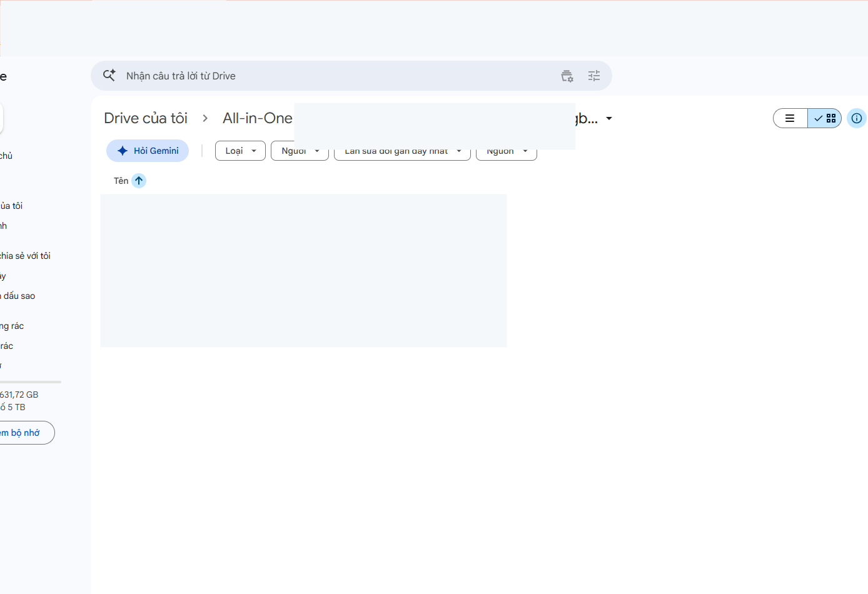
Task: Click the Gemini search magnifier icon
Action: (x=109, y=76)
